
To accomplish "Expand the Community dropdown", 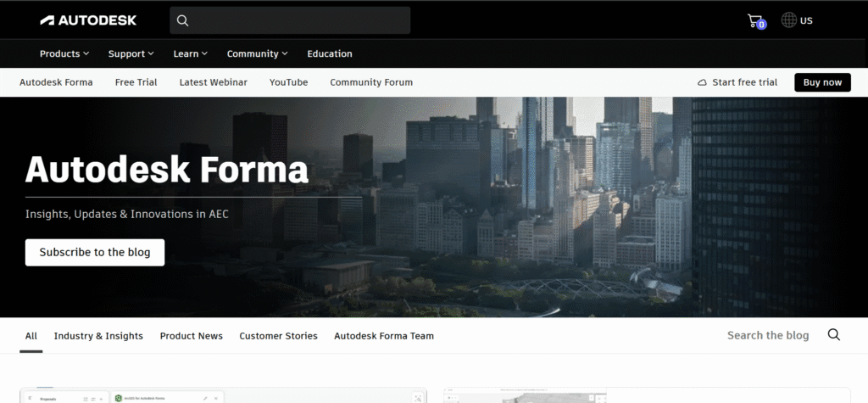I will click(257, 53).
